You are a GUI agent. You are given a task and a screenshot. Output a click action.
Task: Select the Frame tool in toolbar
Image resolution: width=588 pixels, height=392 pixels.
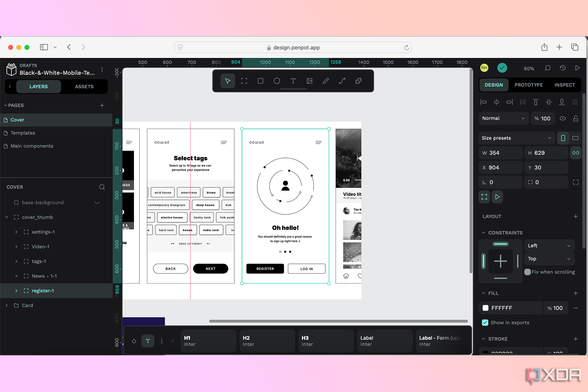click(244, 81)
